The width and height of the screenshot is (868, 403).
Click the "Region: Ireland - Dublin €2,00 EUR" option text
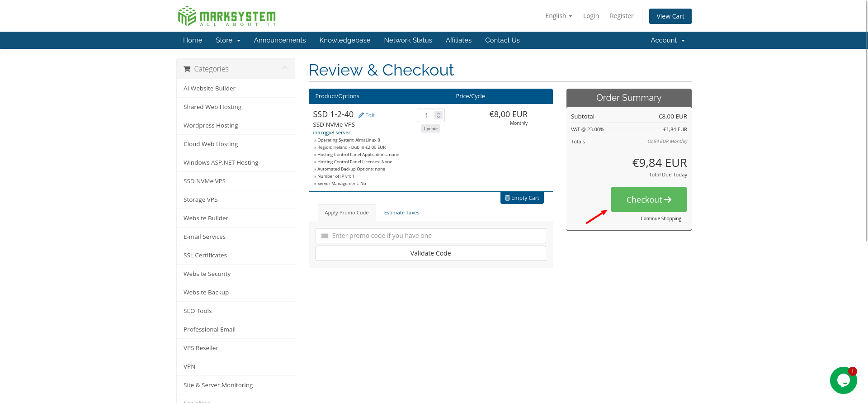[x=351, y=147]
